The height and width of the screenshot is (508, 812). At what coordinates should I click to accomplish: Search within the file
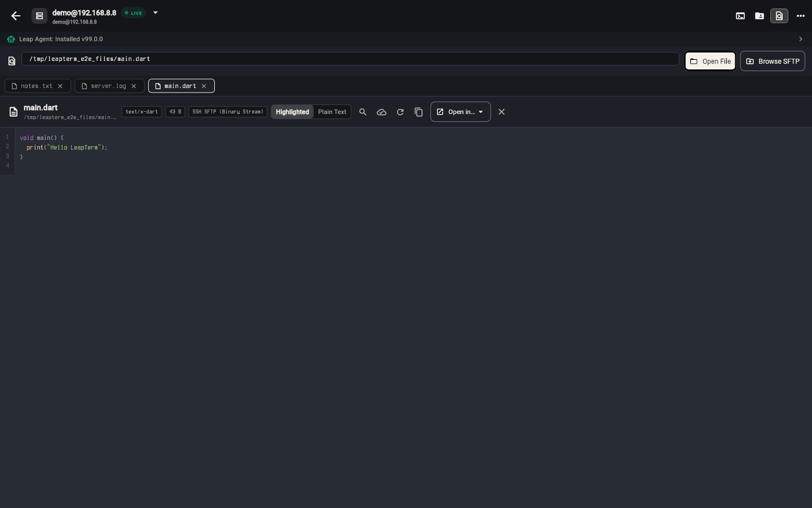pos(363,112)
